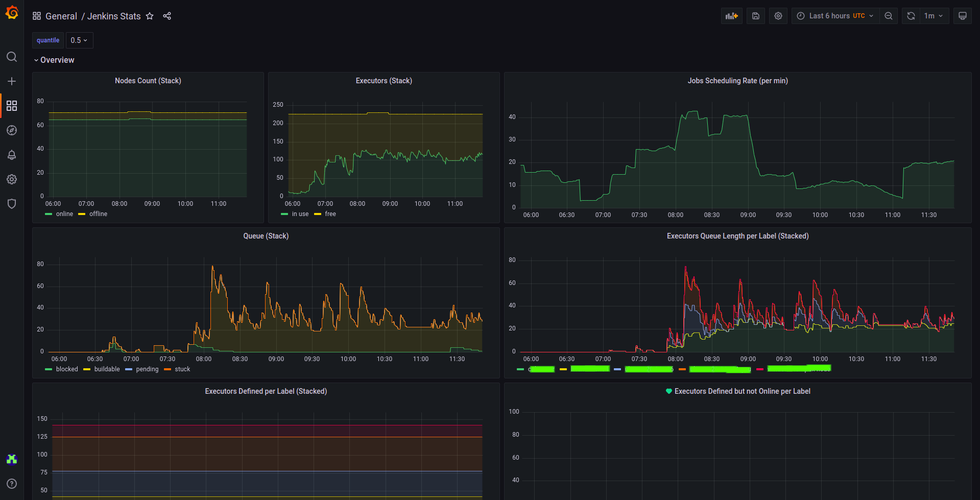Open the Jobs Scheduling Rate panel title menu
Viewport: 980px width, 500px height.
pyautogui.click(x=737, y=81)
